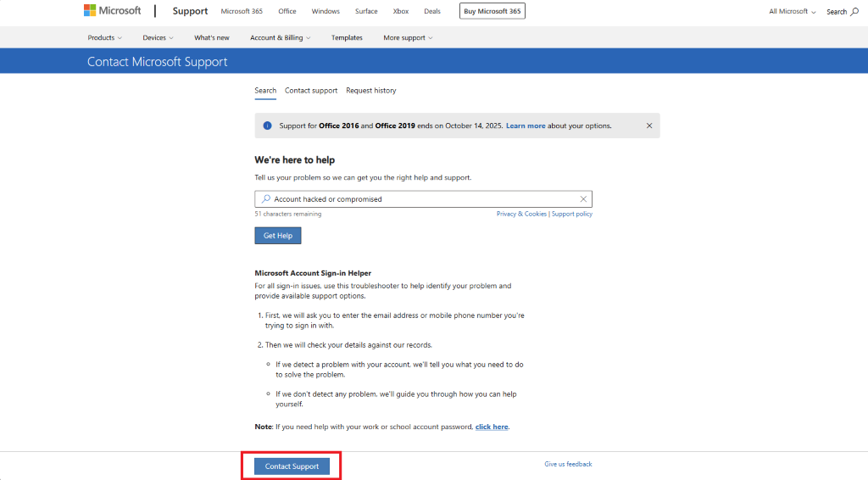868x480 pixels.
Task: Click the Contact Support button
Action: click(x=292, y=466)
